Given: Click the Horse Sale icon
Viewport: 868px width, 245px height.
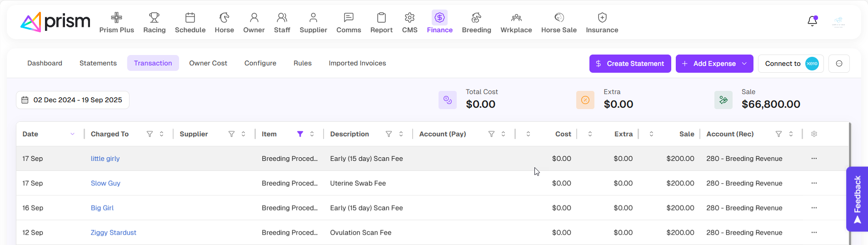Looking at the screenshot, I should 559,18.
